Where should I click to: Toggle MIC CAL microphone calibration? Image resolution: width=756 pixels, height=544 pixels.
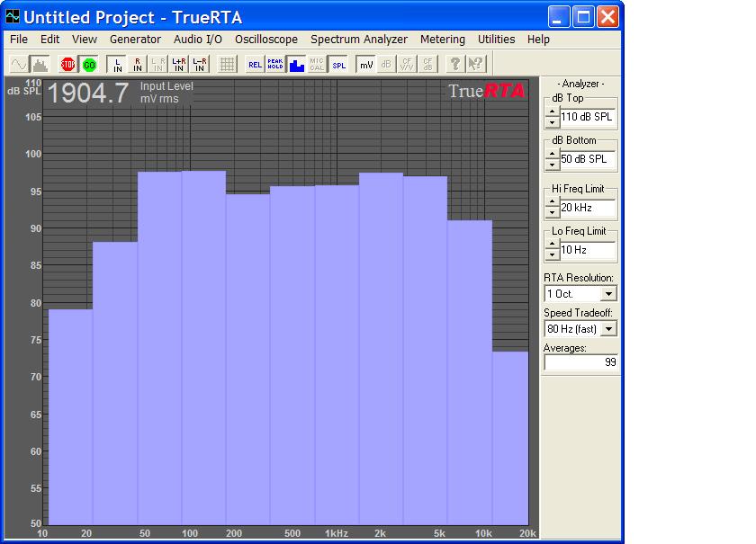click(x=317, y=64)
